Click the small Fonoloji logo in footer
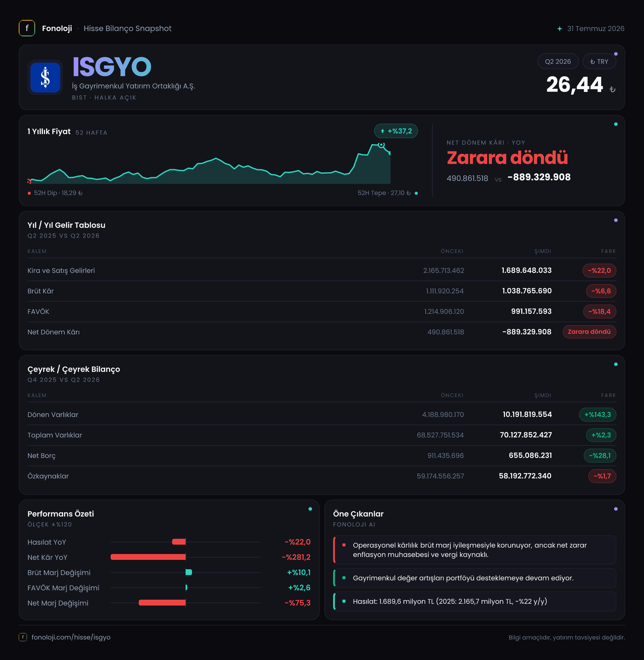Viewport: 644px width, 660px height. click(x=23, y=637)
